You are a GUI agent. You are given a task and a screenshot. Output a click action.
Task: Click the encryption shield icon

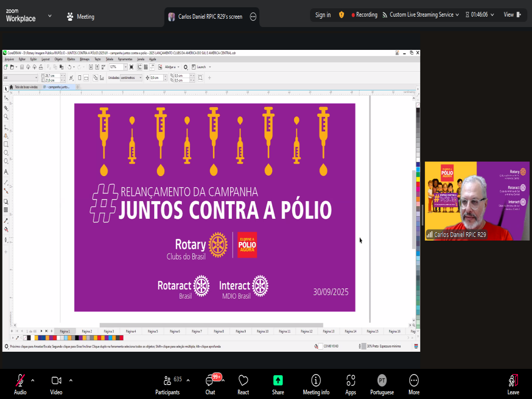pyautogui.click(x=341, y=15)
